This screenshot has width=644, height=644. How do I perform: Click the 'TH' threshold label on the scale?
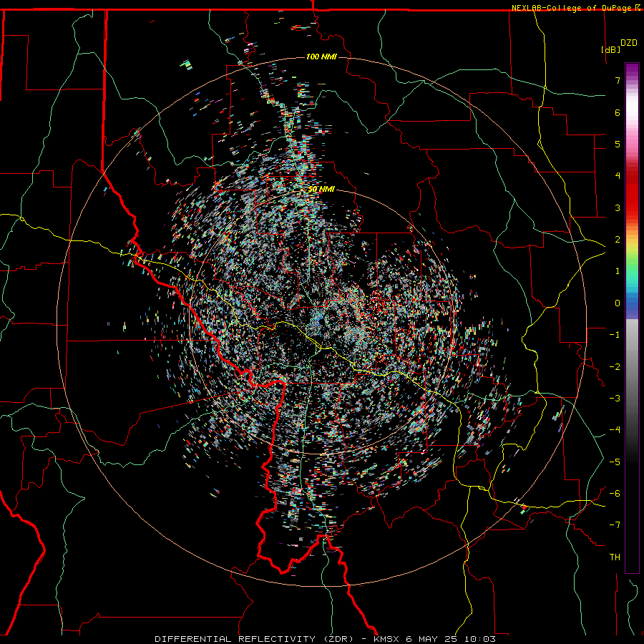coord(615,557)
